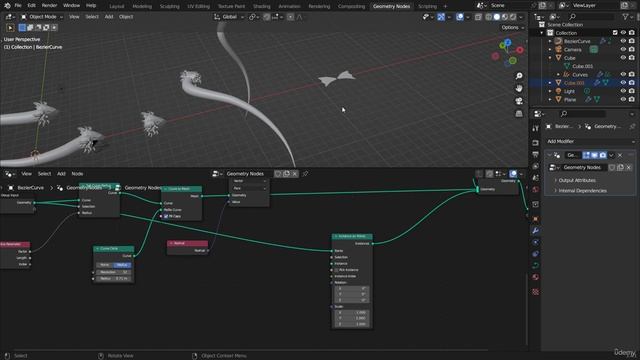Open the Object properties tab icon

pos(536,219)
